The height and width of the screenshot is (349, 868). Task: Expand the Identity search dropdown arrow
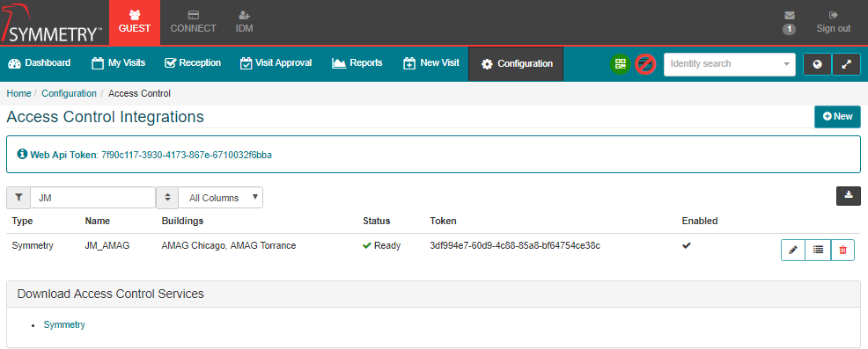[787, 64]
